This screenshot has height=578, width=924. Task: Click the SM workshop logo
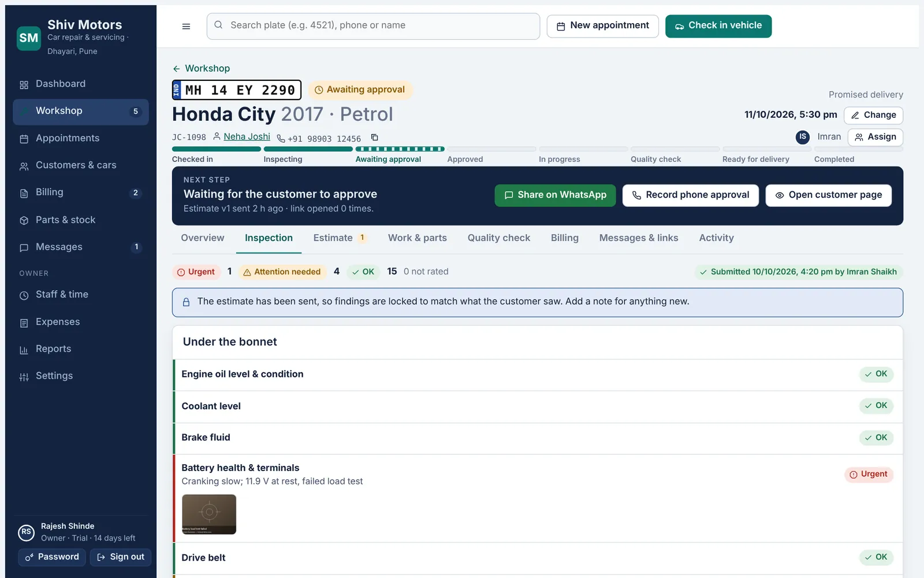pos(29,38)
